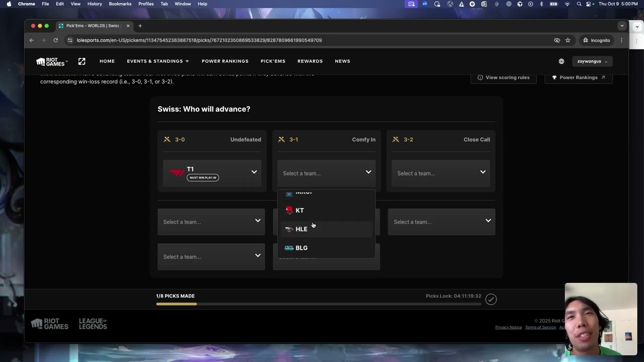Open the 3-2 Close Call team dropdown
The width and height of the screenshot is (644, 362).
tap(441, 173)
